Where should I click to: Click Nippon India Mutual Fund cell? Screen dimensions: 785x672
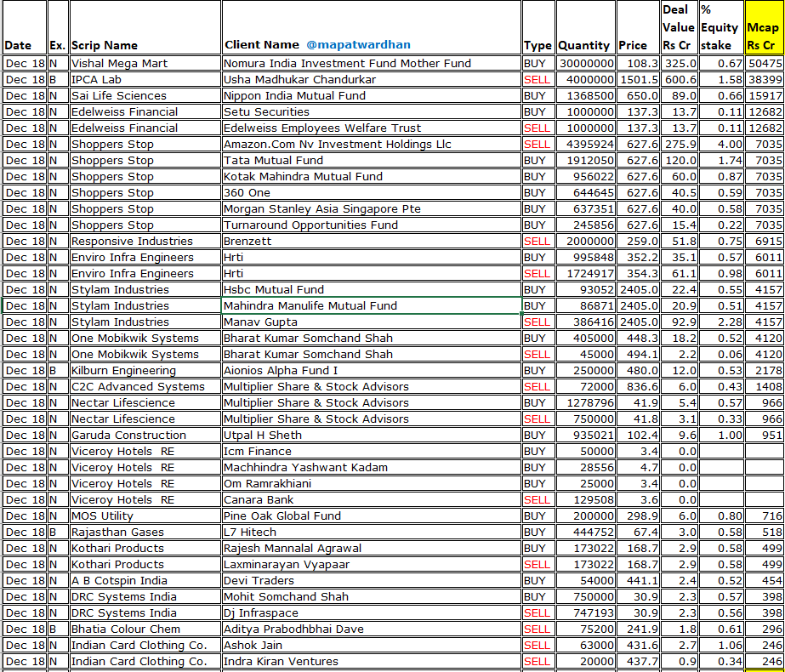[372, 95]
